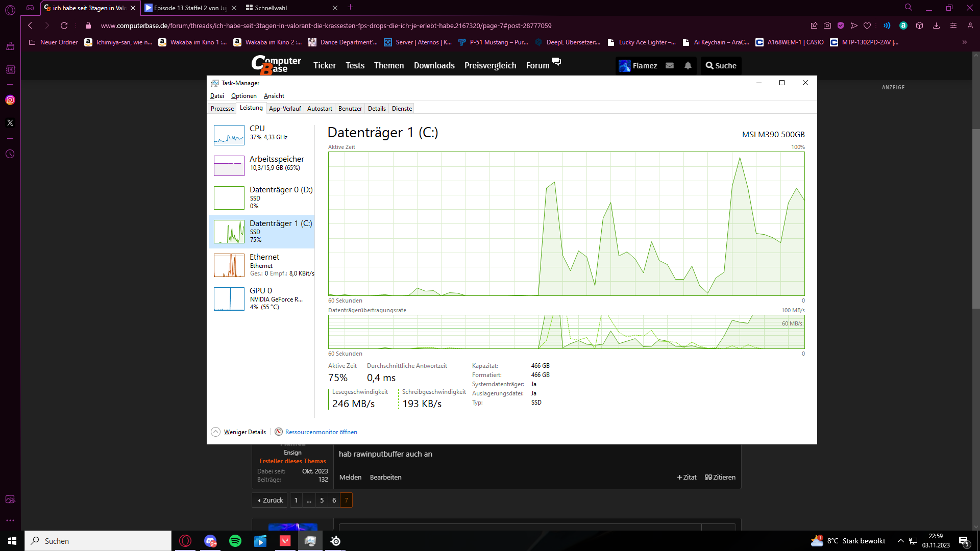980x551 pixels.
Task: Open the X (Twitter) sidebar icon
Action: click(x=10, y=123)
